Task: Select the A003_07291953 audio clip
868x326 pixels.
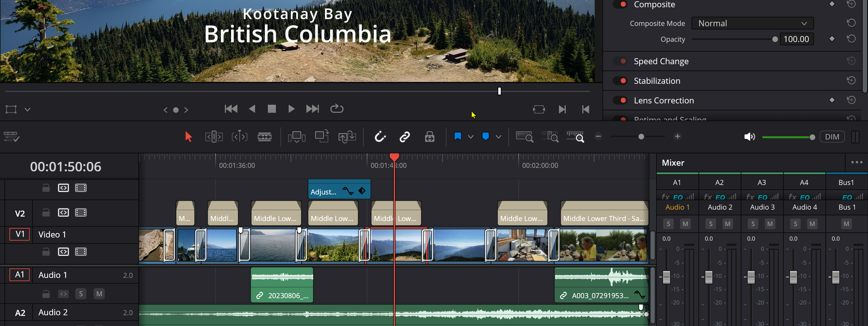Action: (x=600, y=285)
